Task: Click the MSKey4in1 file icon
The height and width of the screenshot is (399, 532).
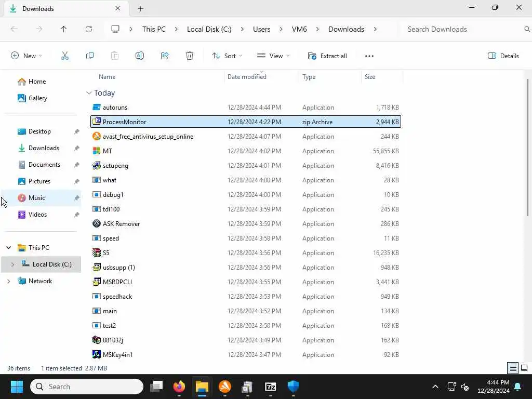Action: (97, 354)
